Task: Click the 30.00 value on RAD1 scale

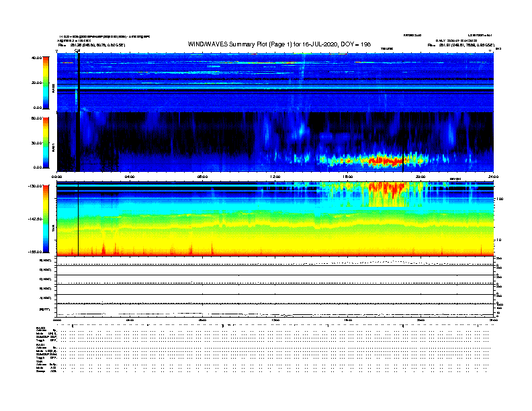Action: [36, 143]
